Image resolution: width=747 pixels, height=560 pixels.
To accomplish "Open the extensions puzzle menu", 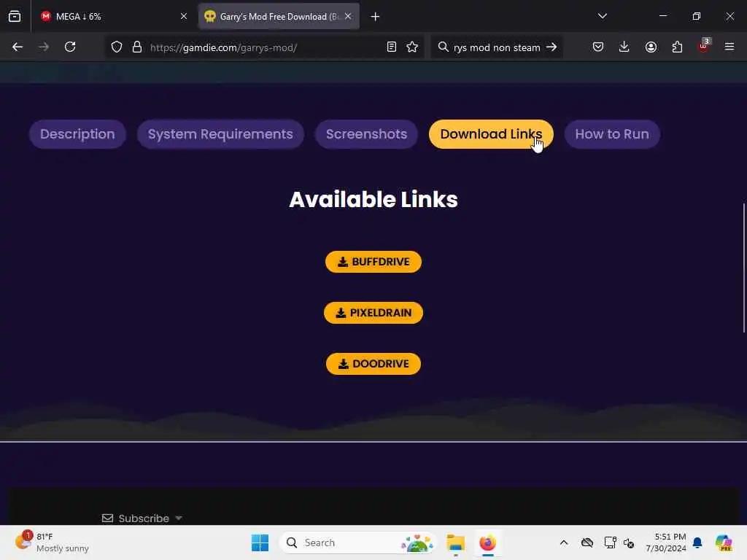I will pyautogui.click(x=677, y=47).
